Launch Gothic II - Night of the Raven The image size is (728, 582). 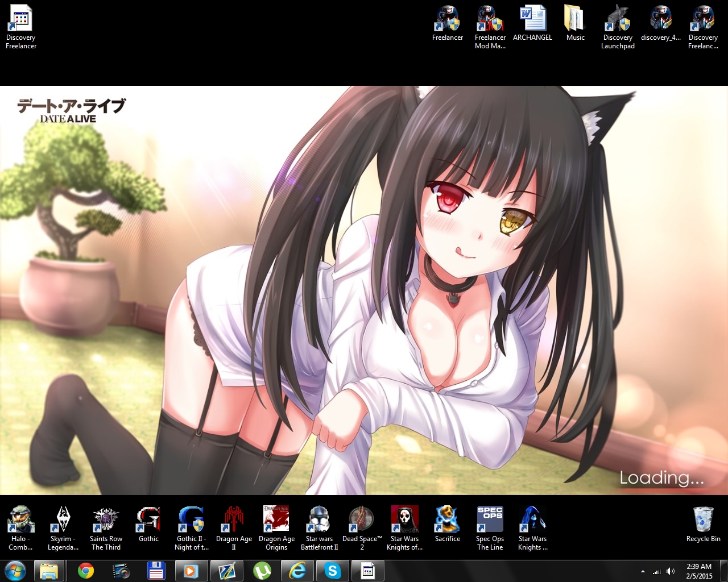pyautogui.click(x=191, y=528)
